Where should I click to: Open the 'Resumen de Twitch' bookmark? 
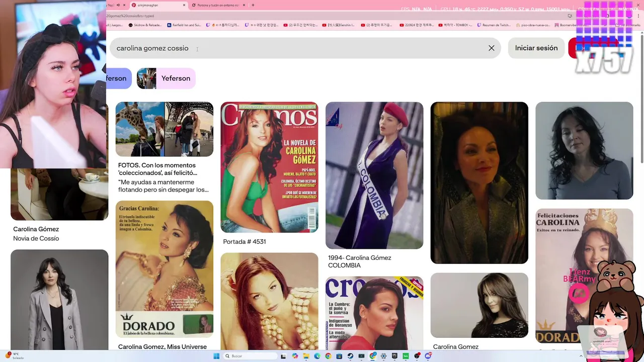494,25
